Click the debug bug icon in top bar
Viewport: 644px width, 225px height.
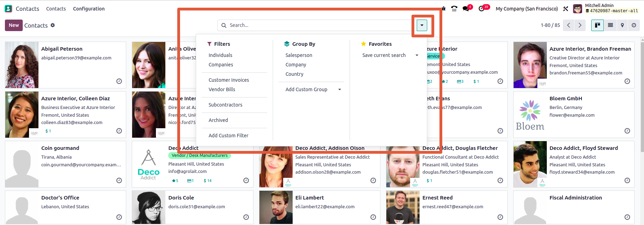444,9
